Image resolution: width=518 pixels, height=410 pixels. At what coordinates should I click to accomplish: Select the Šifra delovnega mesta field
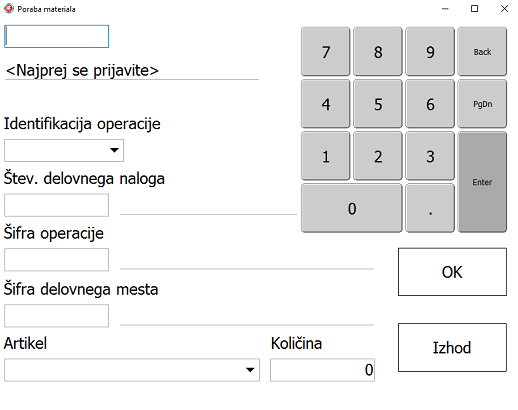click(x=56, y=315)
